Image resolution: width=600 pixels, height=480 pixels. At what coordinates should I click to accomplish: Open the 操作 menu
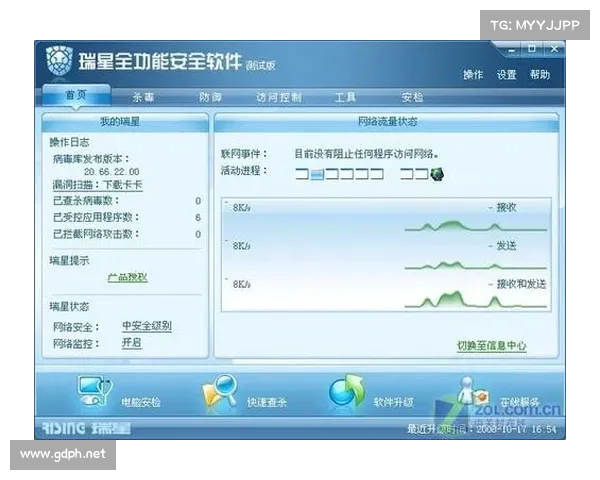click(473, 75)
